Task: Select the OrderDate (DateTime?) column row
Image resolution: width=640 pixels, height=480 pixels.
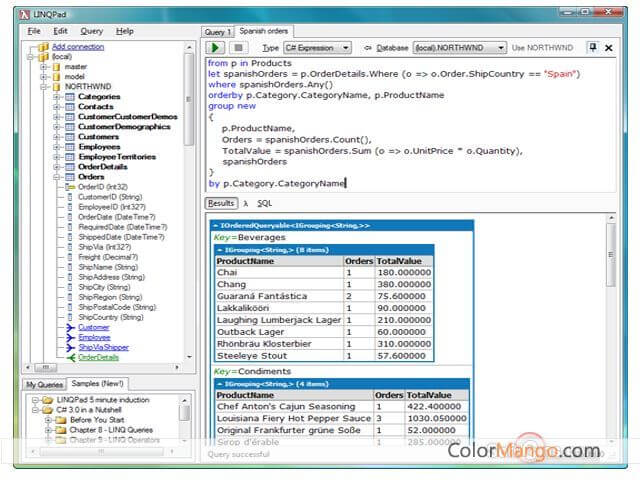Action: coord(117,217)
